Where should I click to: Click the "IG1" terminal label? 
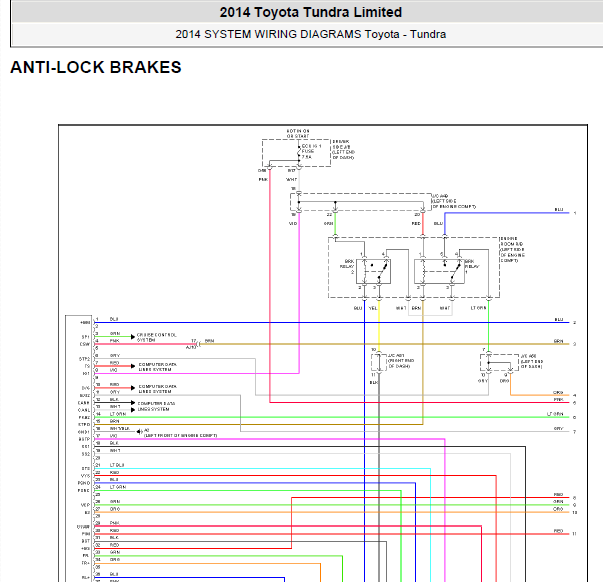[x=86, y=374]
